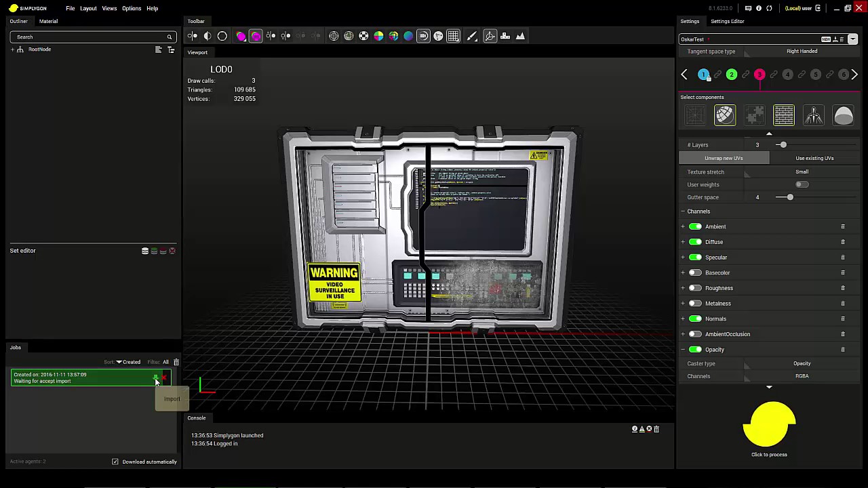Toggle the camera mode toolbar icon
The image size is (868, 488).
423,36
